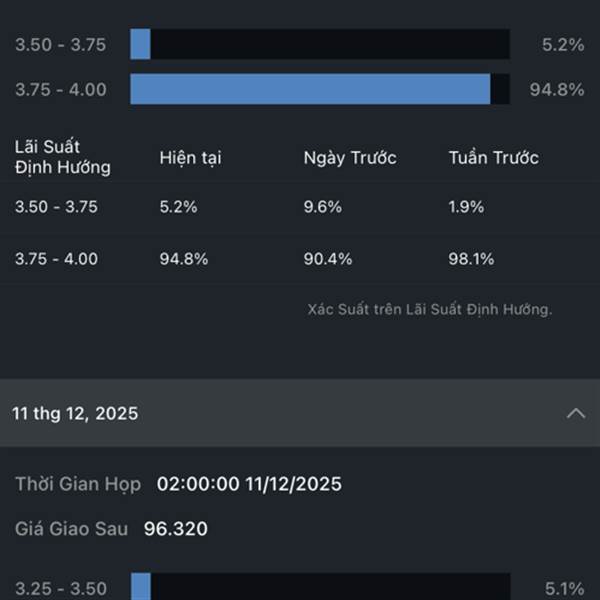Select the Ngày Trước column header
This screenshot has height=600, width=600.
(x=350, y=158)
